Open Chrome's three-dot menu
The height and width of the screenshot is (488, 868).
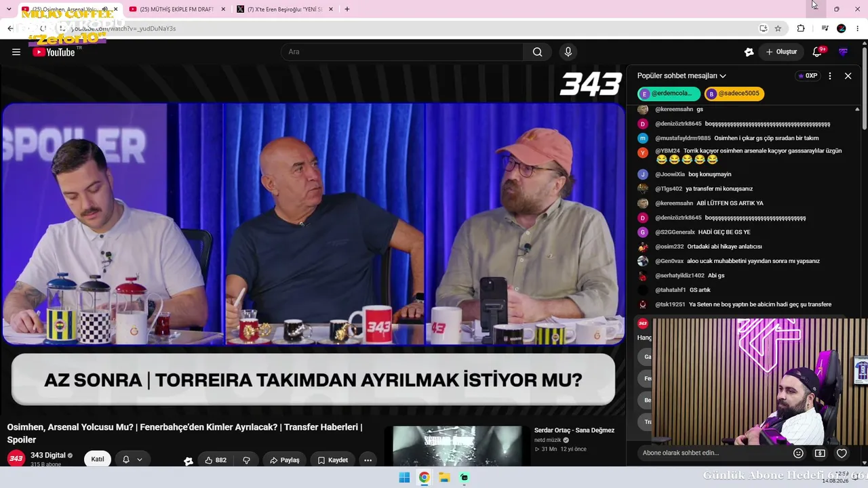(858, 28)
